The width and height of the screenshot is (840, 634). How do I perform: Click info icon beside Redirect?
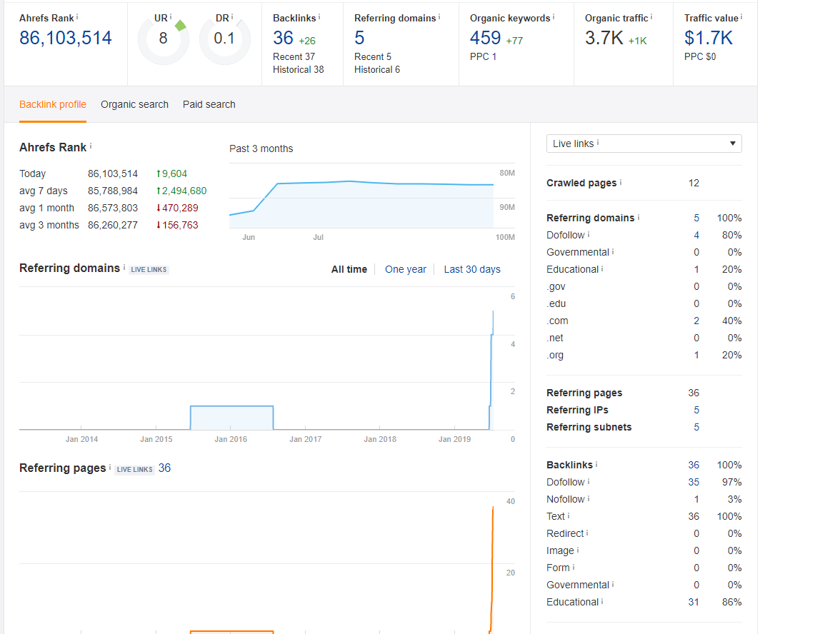tap(587, 533)
